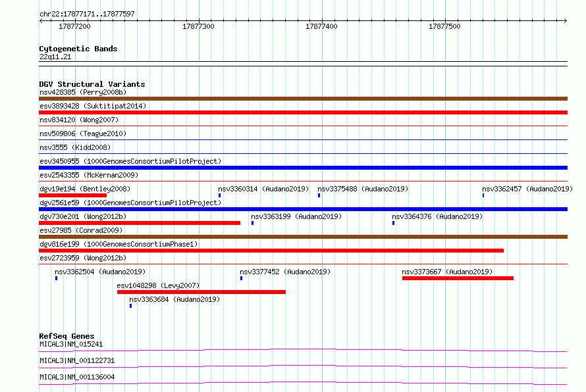Click the 22q11.21 cytogenetic band label

click(x=55, y=57)
